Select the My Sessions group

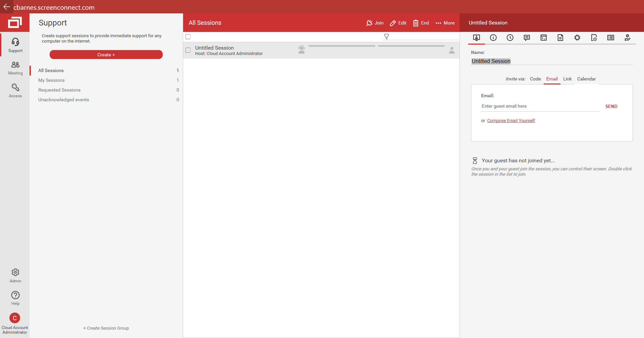[x=106, y=80]
